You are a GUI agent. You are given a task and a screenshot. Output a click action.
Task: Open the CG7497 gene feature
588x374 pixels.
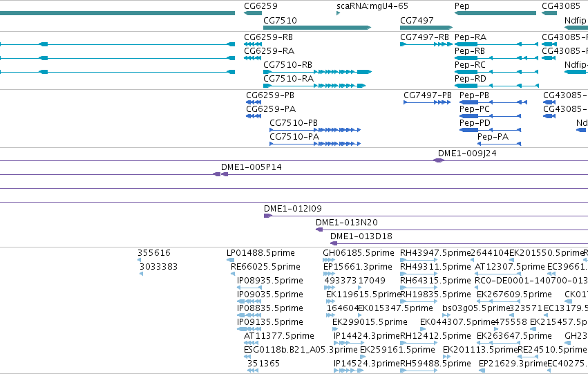coord(426,28)
